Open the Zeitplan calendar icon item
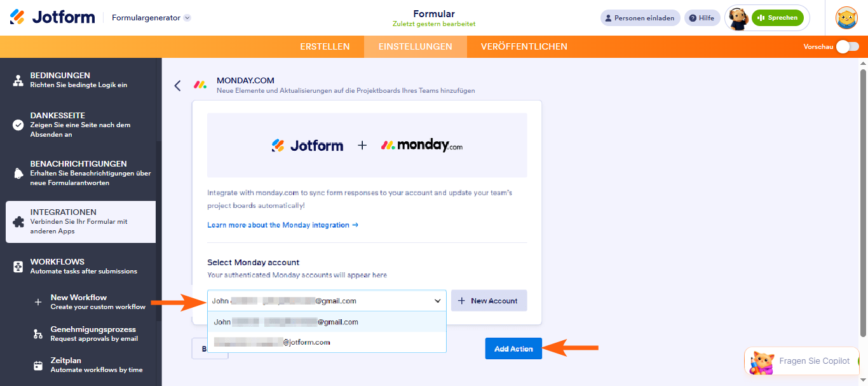This screenshot has height=386, width=868. click(38, 365)
